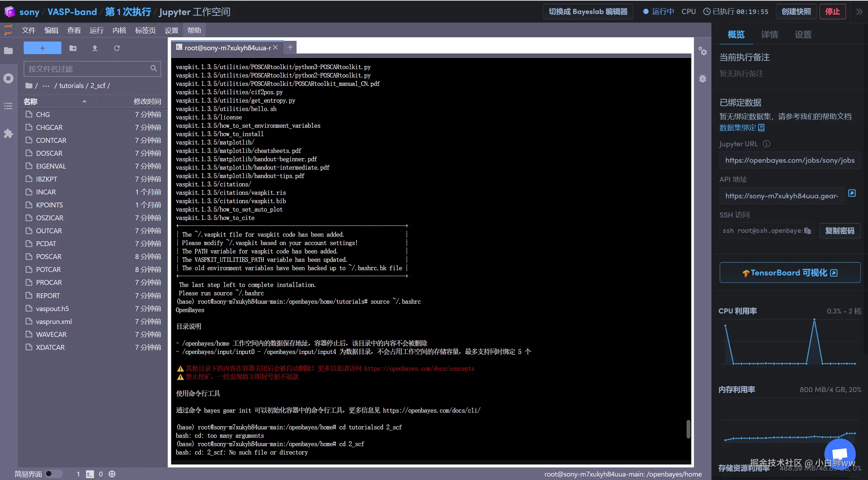Expand the collapsed breadcrumb ellipsis path
The image size is (868, 480).
[x=46, y=86]
